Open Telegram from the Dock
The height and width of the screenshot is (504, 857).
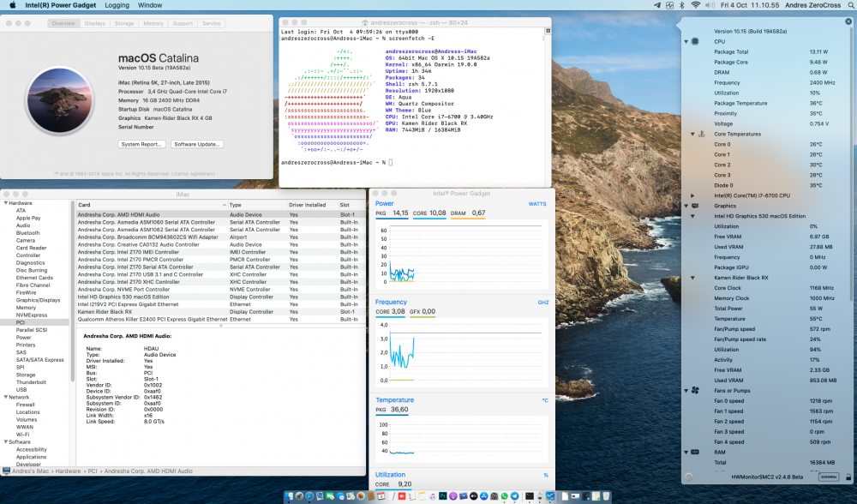(x=515, y=495)
